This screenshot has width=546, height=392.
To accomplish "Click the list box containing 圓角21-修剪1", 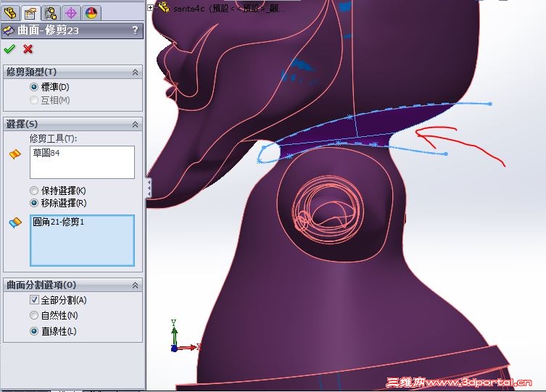I will [82, 241].
